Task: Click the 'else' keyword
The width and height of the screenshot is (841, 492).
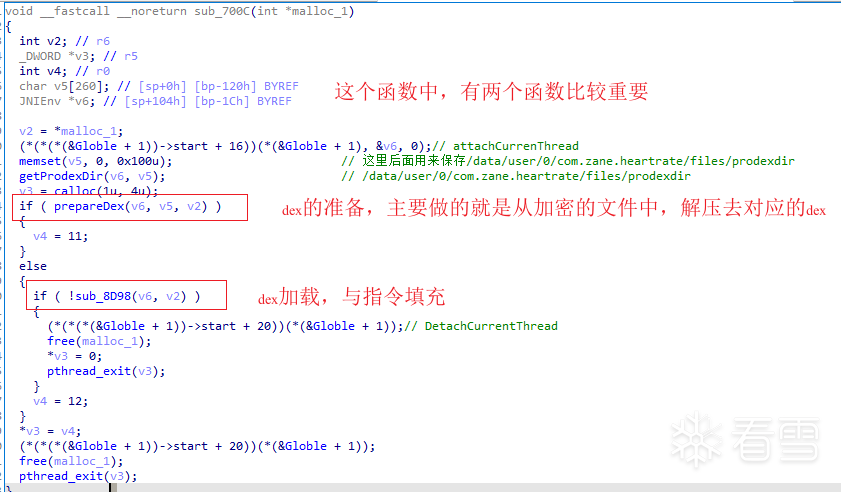Action: click(33, 267)
